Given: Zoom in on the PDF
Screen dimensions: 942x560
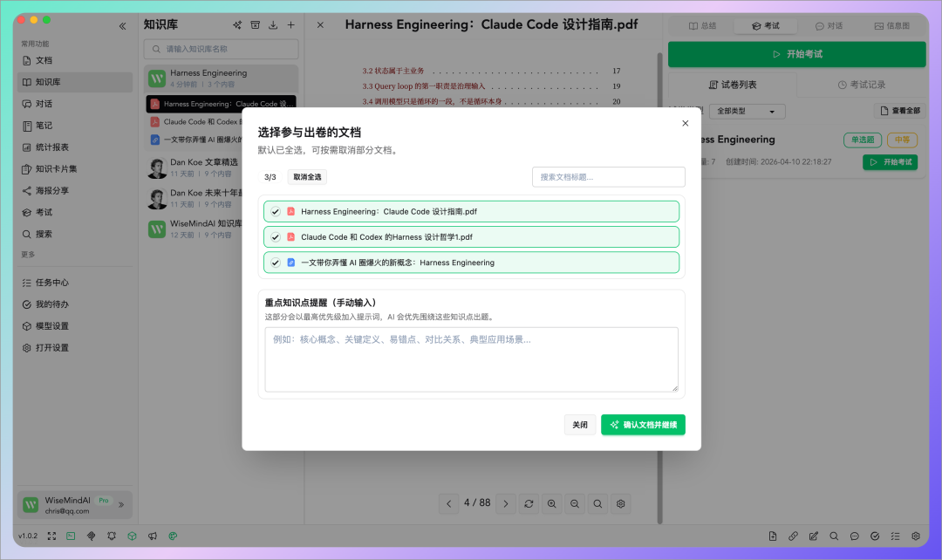Looking at the screenshot, I should click(x=551, y=503).
